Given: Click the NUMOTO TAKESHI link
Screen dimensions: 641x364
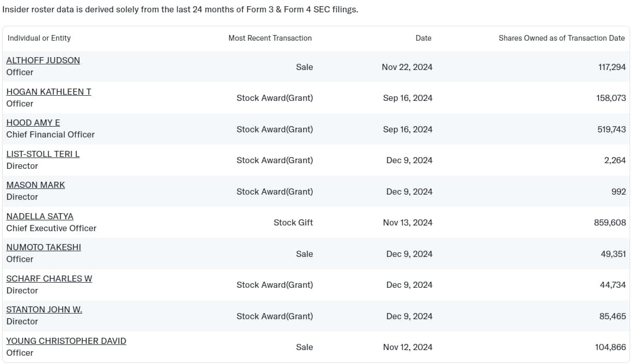Looking at the screenshot, I should point(44,247).
